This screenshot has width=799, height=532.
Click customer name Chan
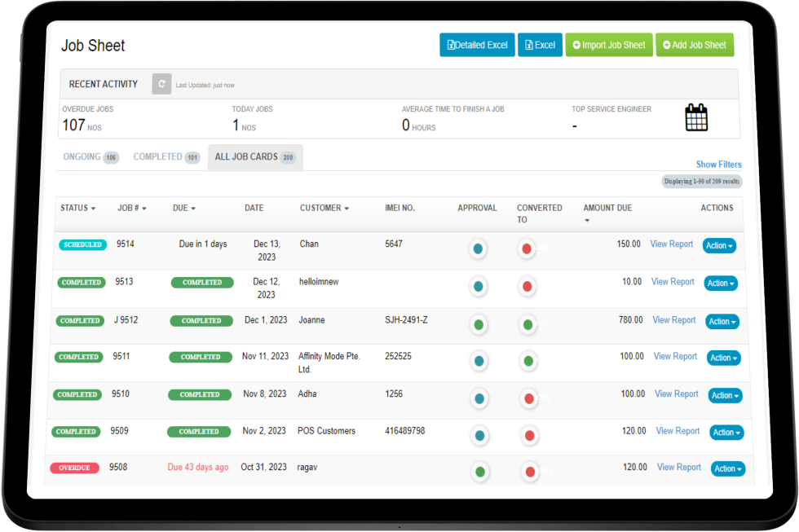(x=309, y=244)
